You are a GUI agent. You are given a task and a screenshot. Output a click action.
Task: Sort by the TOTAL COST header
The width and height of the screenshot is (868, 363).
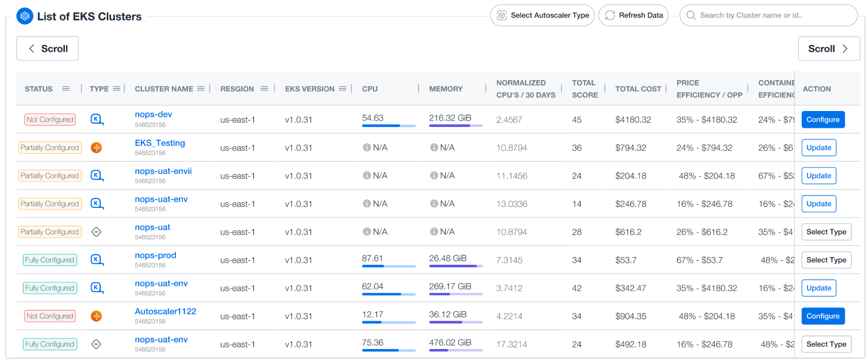pos(638,89)
